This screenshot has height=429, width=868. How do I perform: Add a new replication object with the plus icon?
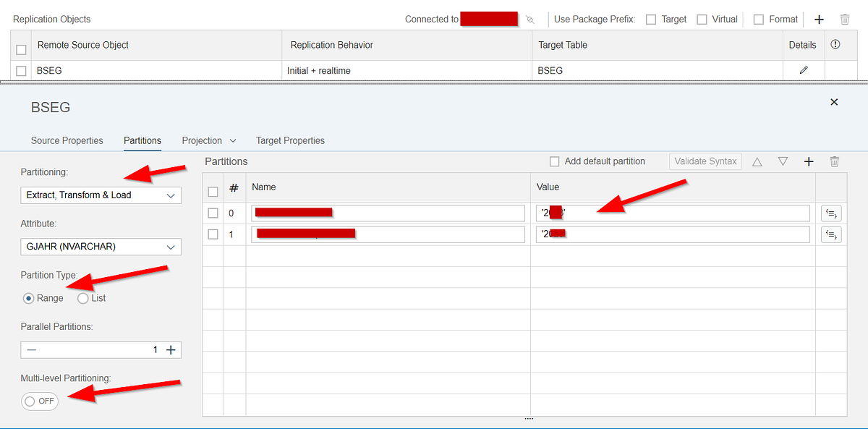819,20
